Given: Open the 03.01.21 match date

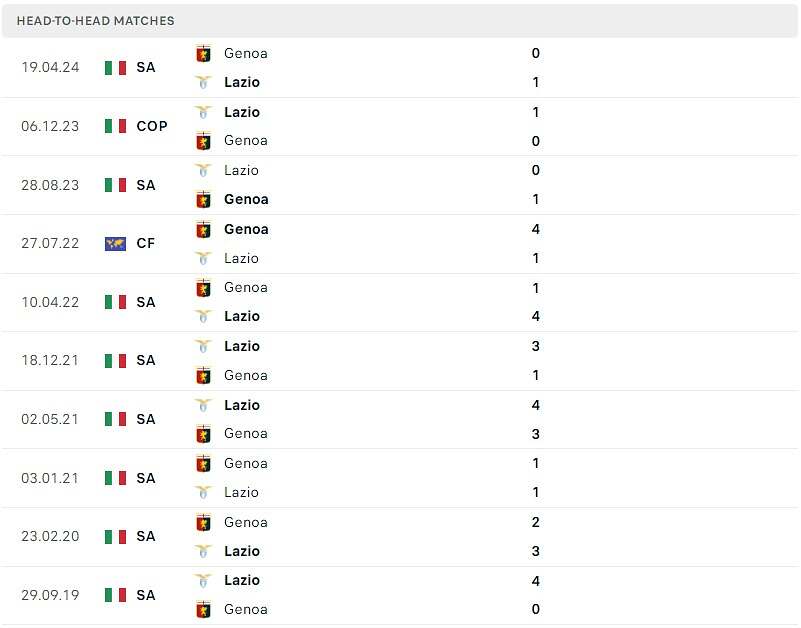Looking at the screenshot, I should click(50, 478).
